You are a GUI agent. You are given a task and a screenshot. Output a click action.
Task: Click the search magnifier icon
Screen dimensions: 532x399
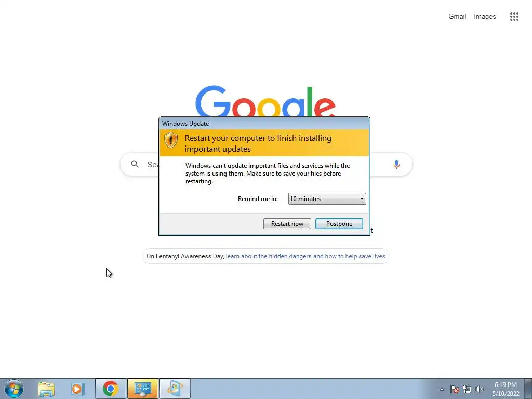pyautogui.click(x=135, y=164)
